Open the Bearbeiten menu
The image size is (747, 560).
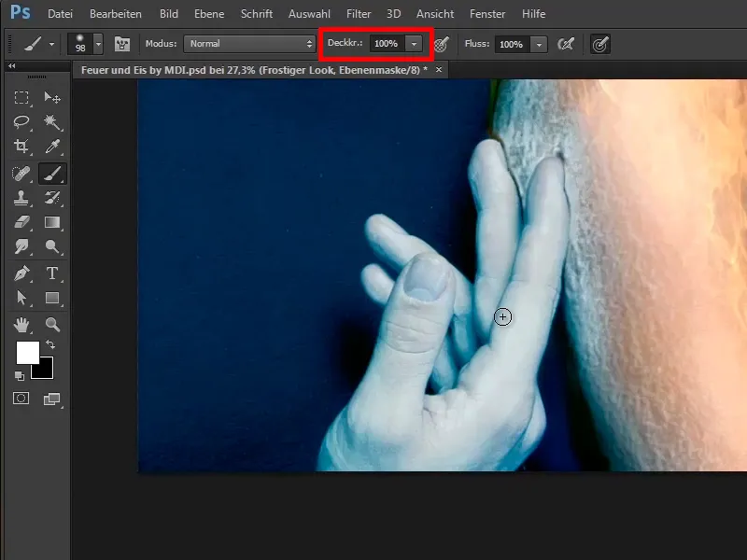(115, 14)
